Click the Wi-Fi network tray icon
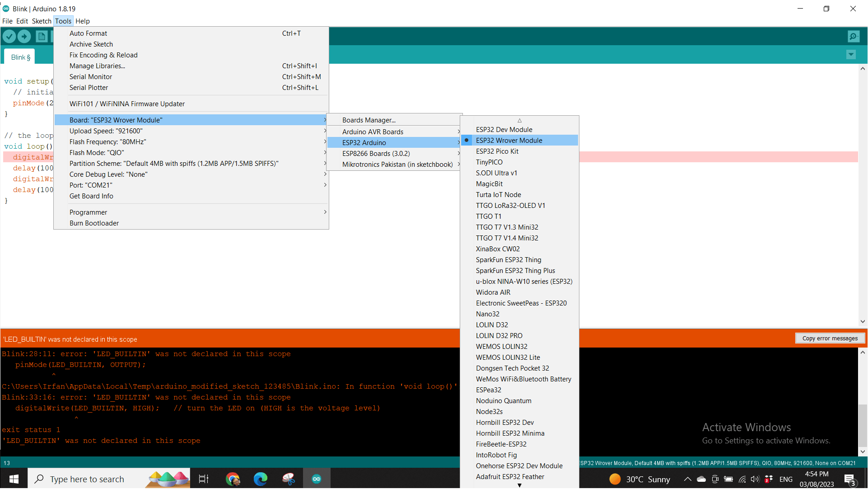 click(x=742, y=479)
